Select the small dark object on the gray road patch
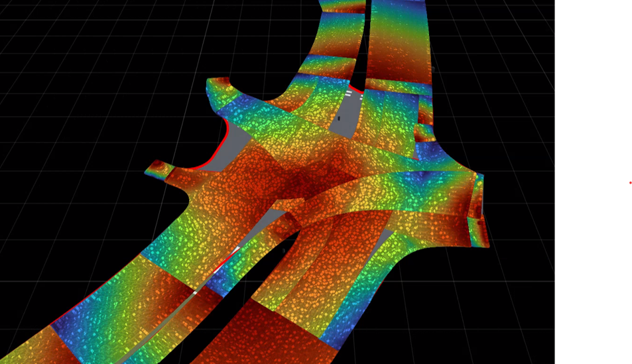 [x=339, y=118]
